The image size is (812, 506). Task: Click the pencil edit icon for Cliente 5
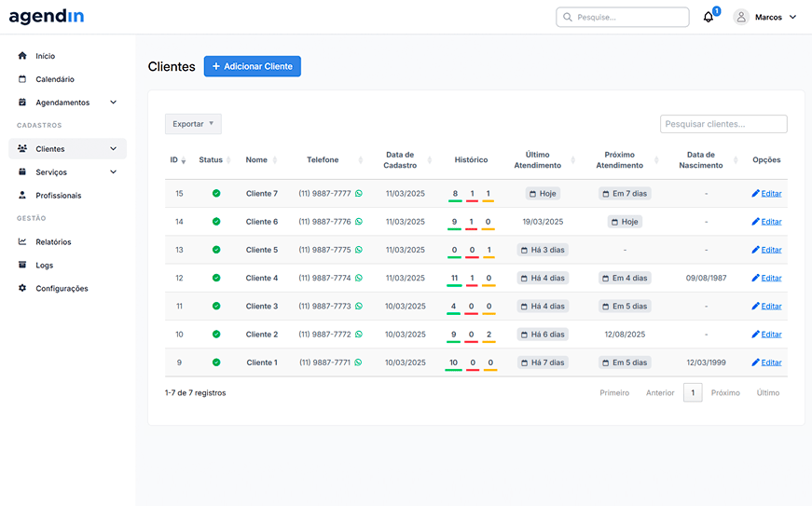[755, 250]
